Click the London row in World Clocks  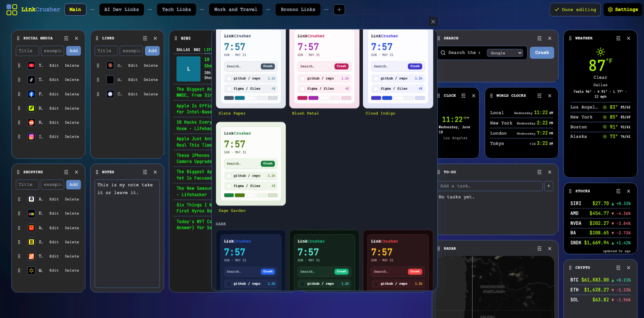coord(521,133)
